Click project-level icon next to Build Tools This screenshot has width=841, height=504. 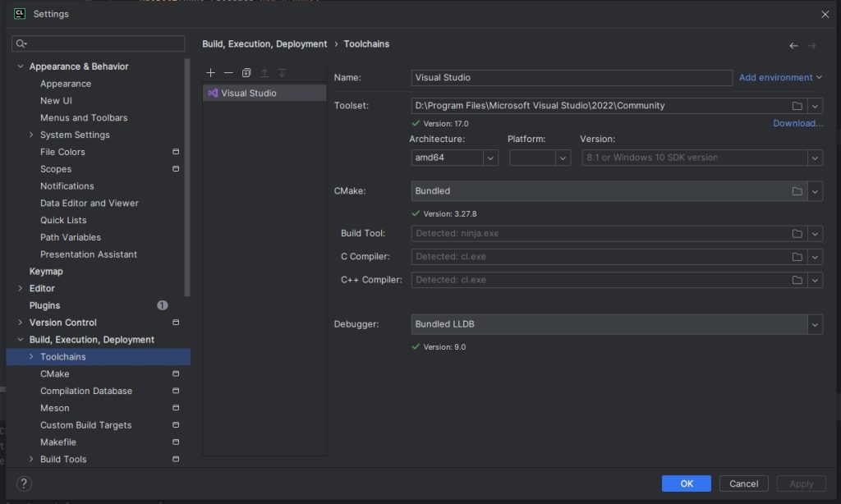176,460
